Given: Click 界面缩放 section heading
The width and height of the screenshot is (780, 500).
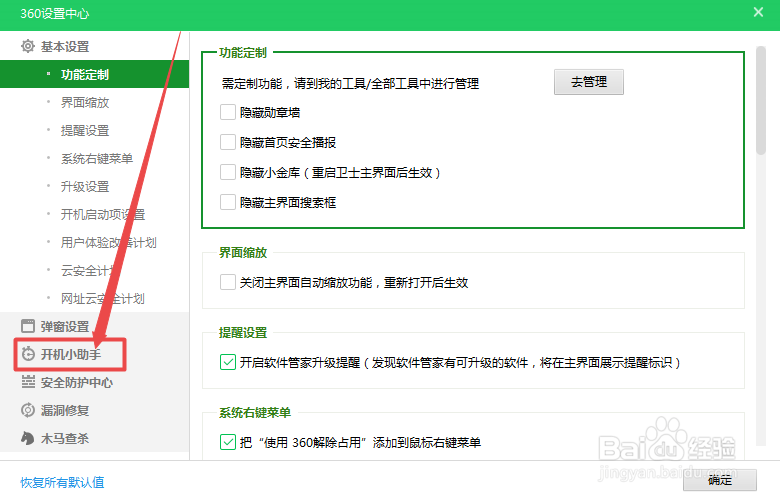Looking at the screenshot, I should pyautogui.click(x=243, y=252).
